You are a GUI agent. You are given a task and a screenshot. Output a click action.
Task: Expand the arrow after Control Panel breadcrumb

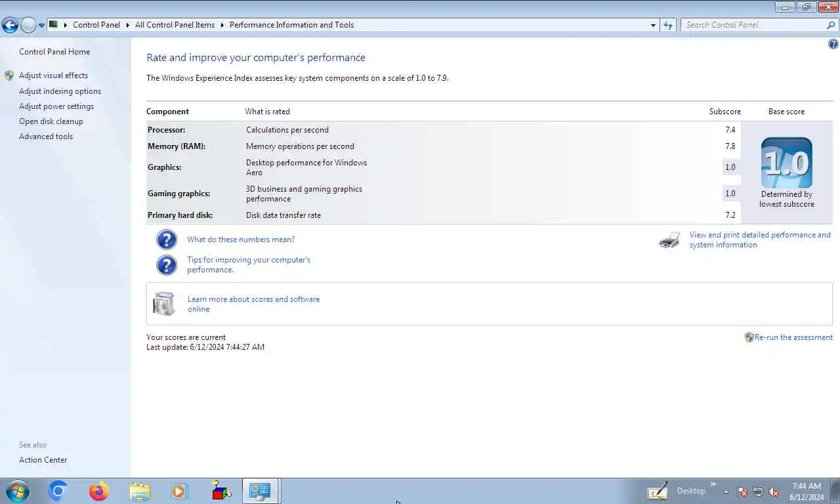pyautogui.click(x=127, y=25)
